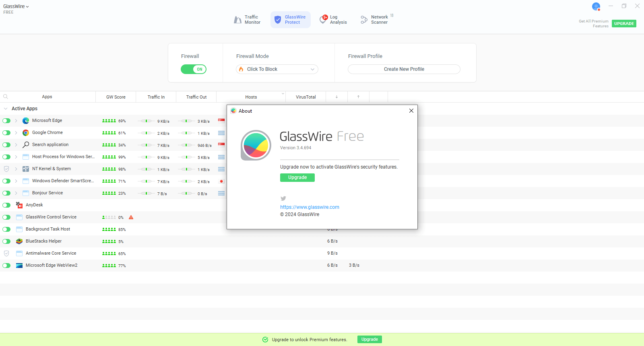This screenshot has height=346, width=644.
Task: Open the Firewall Mode Click To Block dropdown
Action: point(277,69)
